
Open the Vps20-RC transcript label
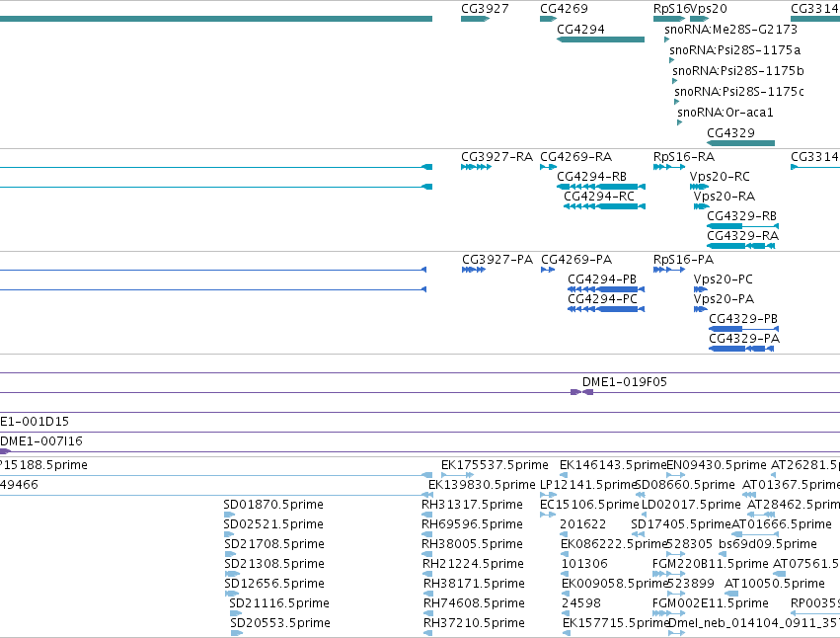tap(720, 177)
